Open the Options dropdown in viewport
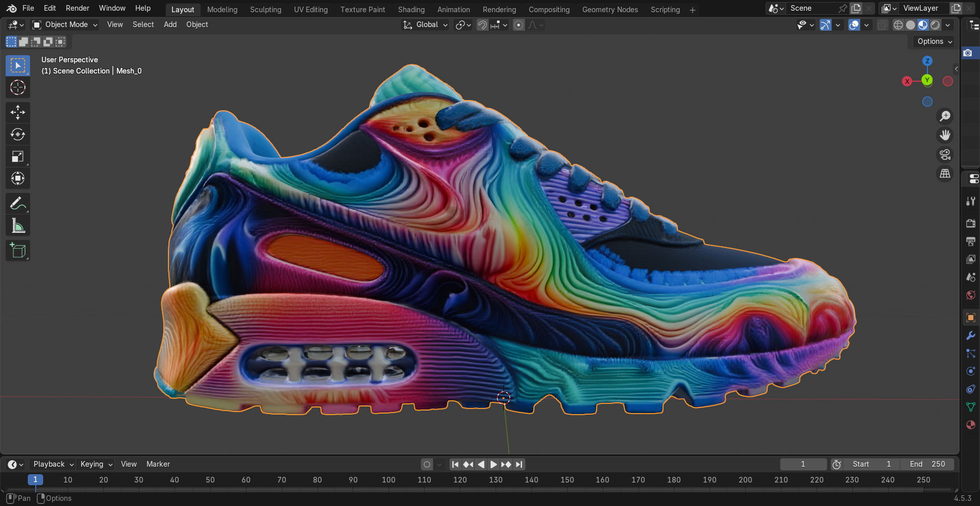The height and width of the screenshot is (506, 980). click(935, 41)
